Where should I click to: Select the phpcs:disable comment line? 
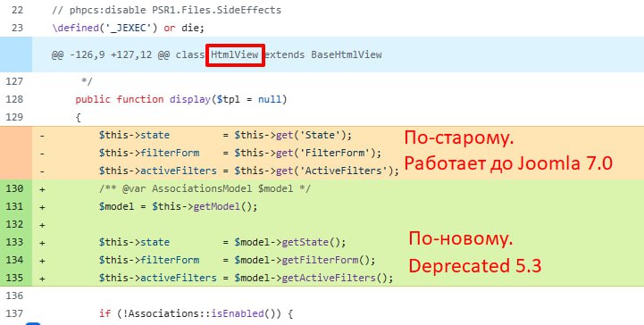tap(167, 10)
